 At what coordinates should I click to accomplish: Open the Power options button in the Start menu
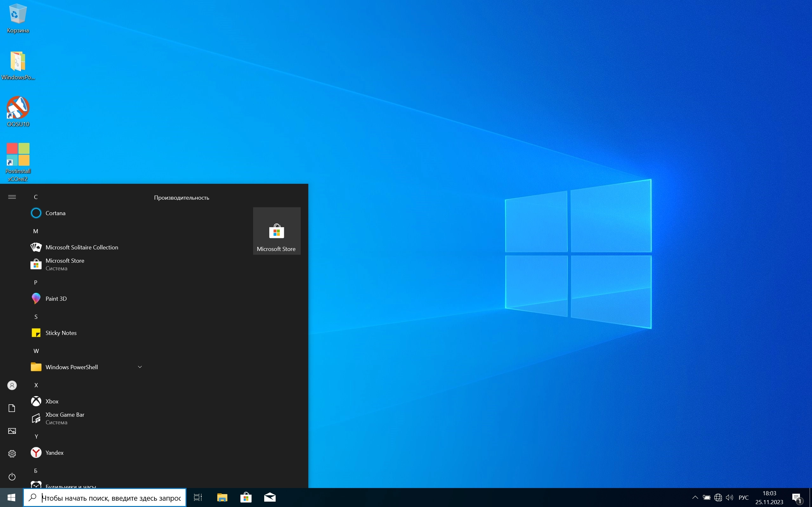12,477
